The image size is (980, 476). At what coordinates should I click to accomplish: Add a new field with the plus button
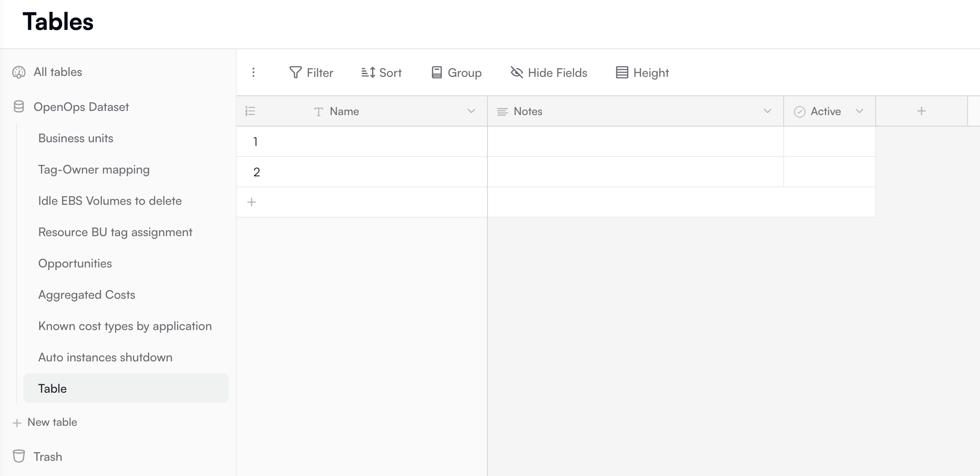click(921, 110)
